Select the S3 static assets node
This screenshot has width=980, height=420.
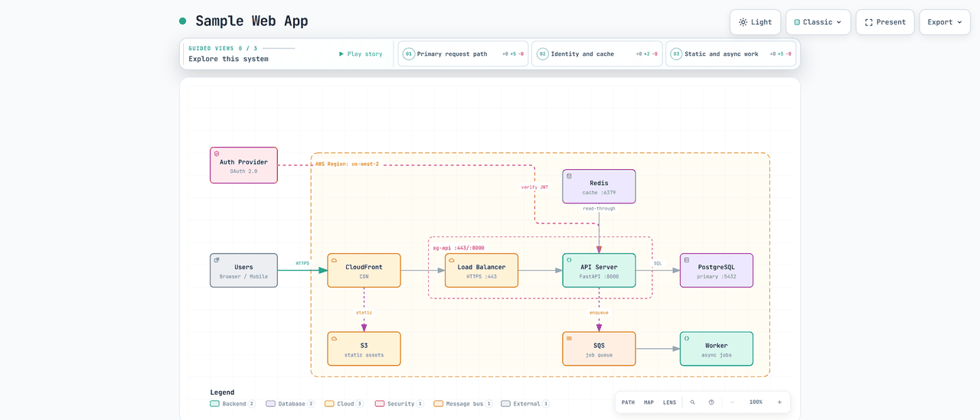364,349
